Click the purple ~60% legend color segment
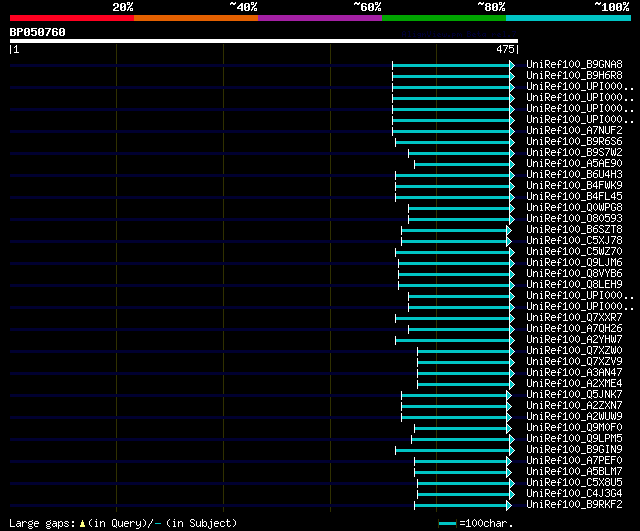Screen dimensions: 640x531 tap(320, 18)
